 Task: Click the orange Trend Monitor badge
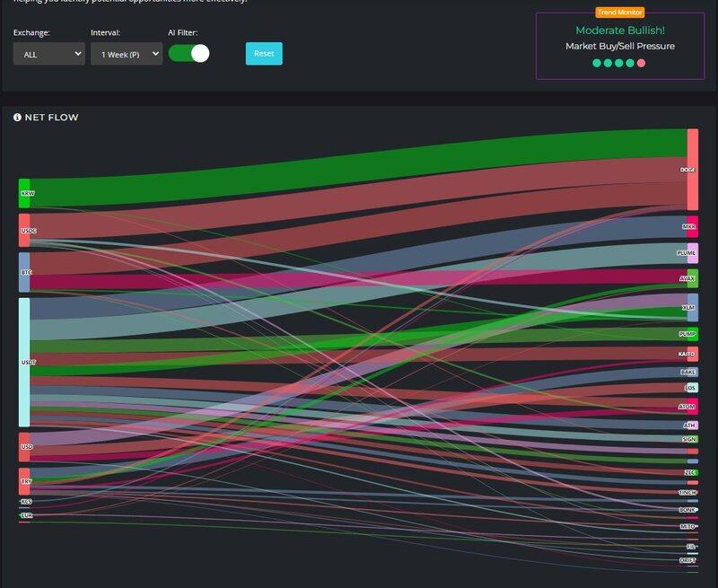tap(620, 13)
